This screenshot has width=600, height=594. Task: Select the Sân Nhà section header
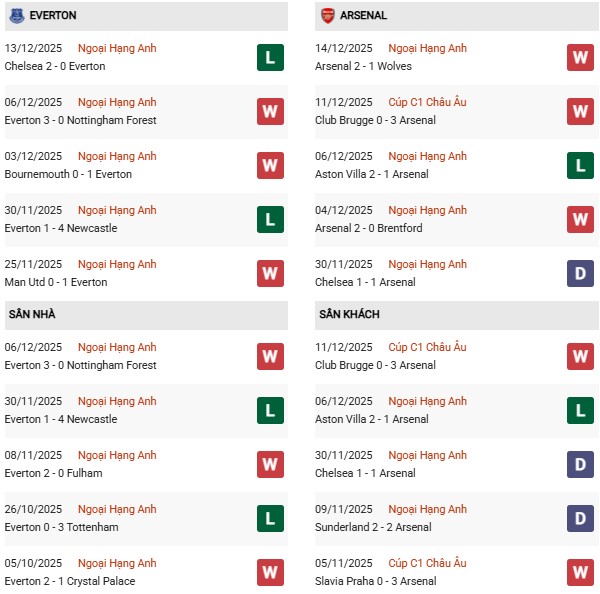[32, 315]
